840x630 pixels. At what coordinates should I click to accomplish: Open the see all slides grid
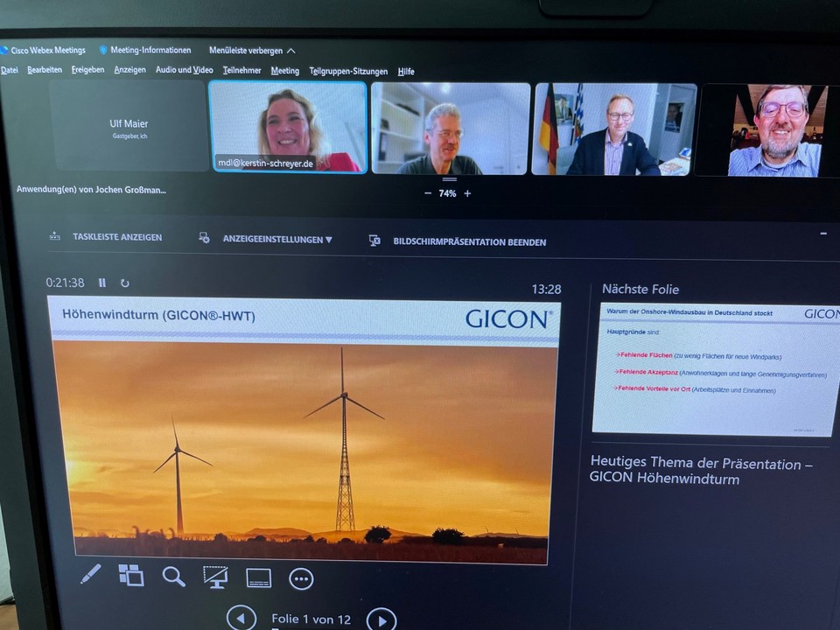(x=131, y=575)
